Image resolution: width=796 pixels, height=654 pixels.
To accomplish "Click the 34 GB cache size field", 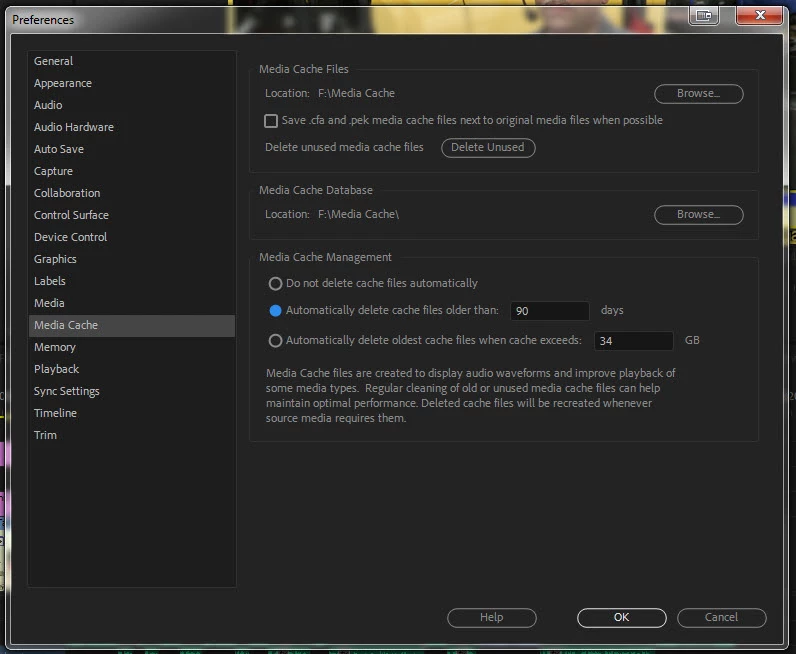I will [x=634, y=341].
